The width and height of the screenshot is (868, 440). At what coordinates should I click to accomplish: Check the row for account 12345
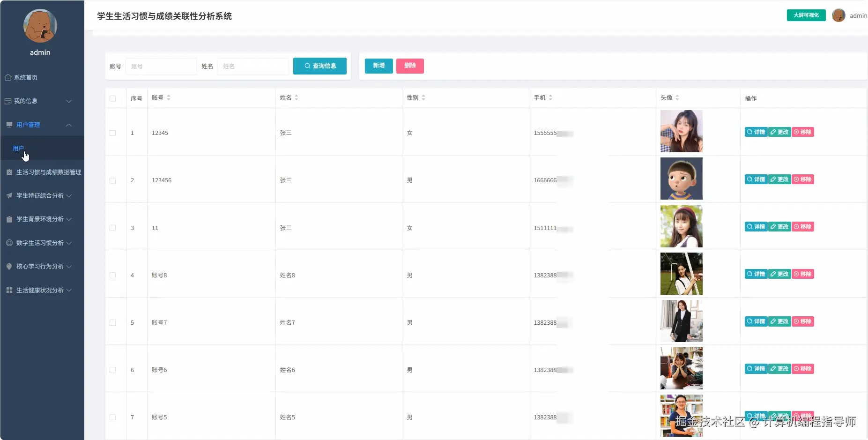click(112, 133)
